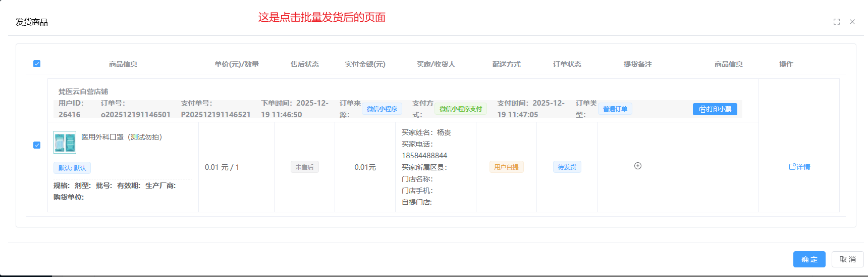Close the 发货商品 dialog
Screen dimensions: 868x277
852,22
